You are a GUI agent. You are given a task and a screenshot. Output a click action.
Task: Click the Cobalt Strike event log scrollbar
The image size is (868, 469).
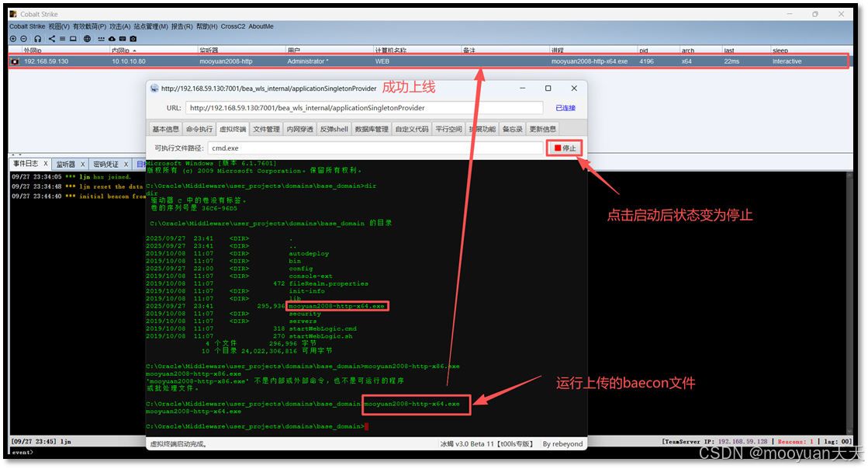coord(849,304)
